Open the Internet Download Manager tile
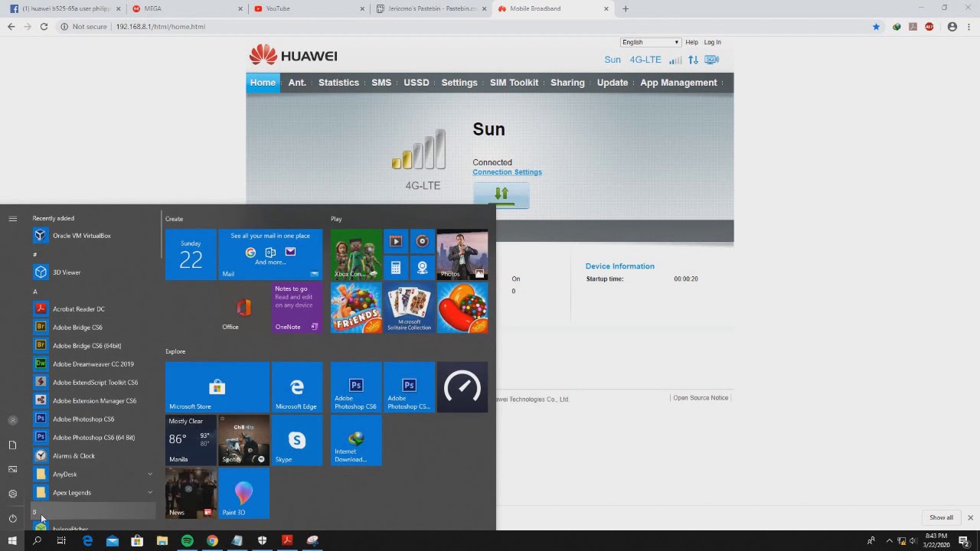This screenshot has height=551, width=980. coord(356,440)
